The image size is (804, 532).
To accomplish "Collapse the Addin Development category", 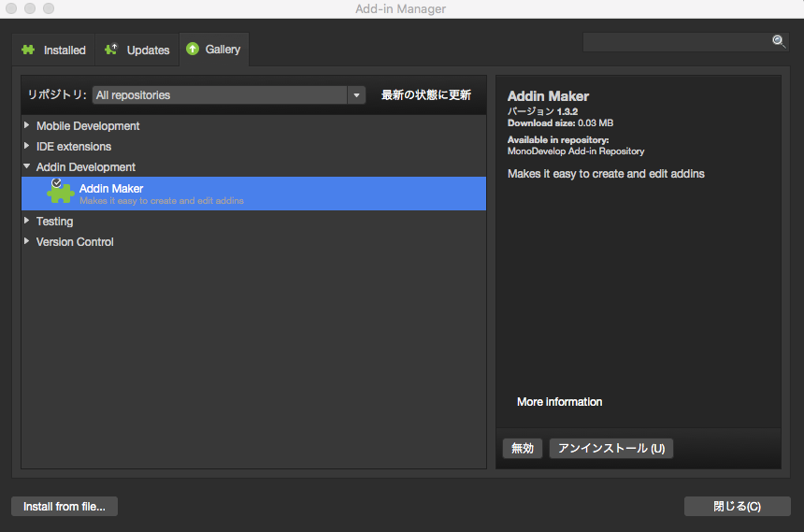I will coord(27,166).
